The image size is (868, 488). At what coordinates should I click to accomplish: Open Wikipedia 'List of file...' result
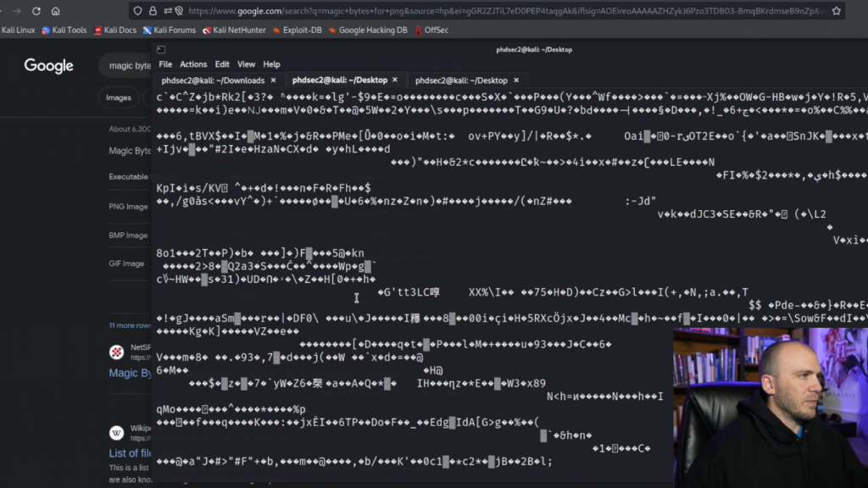pos(130,453)
